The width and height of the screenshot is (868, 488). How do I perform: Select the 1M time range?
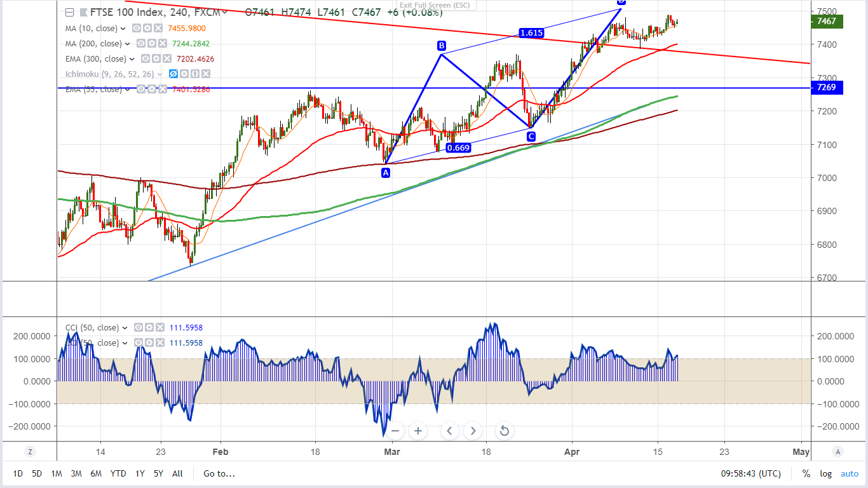[x=57, y=473]
